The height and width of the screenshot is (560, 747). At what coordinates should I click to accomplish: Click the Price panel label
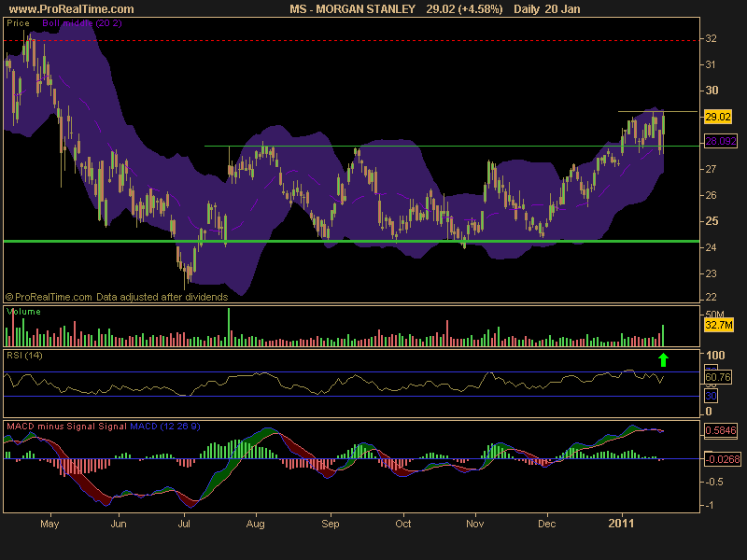pyautogui.click(x=18, y=22)
